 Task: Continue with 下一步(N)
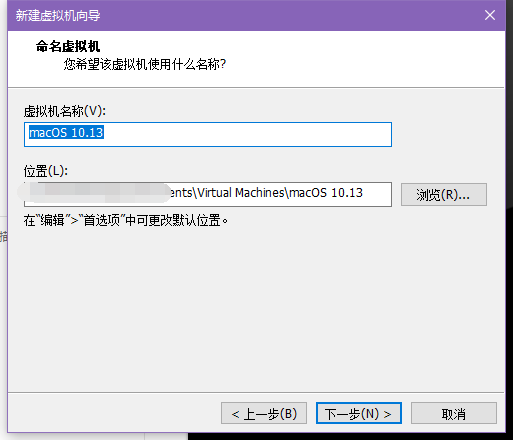click(x=359, y=413)
